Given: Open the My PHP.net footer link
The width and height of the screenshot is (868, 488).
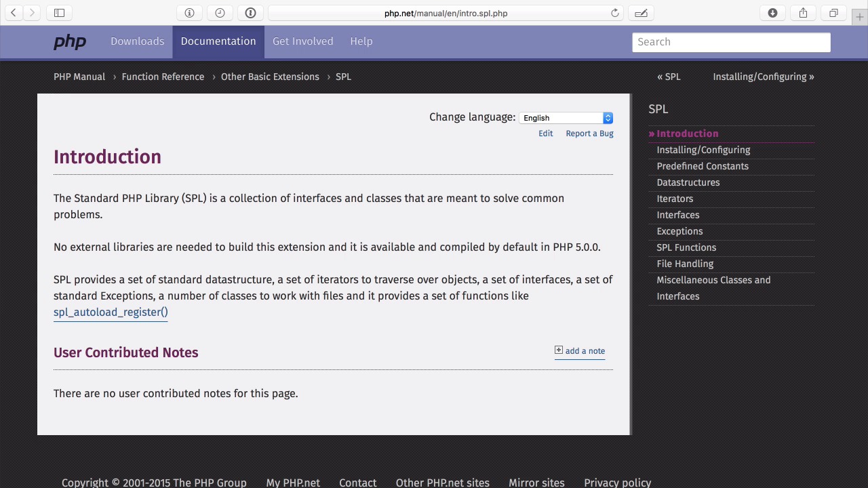Looking at the screenshot, I should click(293, 483).
